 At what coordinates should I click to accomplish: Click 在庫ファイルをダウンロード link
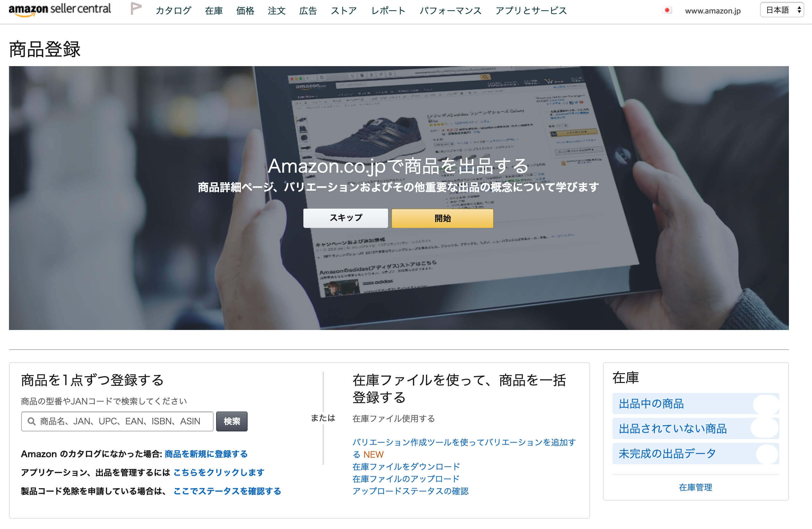coord(406,466)
